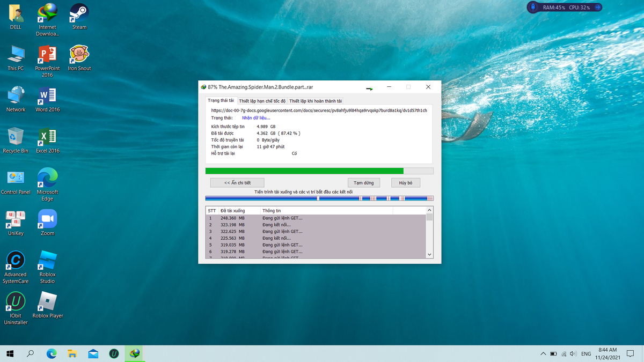644x362 pixels.
Task: Open the Word 2016 shortcut
Action: point(47,99)
